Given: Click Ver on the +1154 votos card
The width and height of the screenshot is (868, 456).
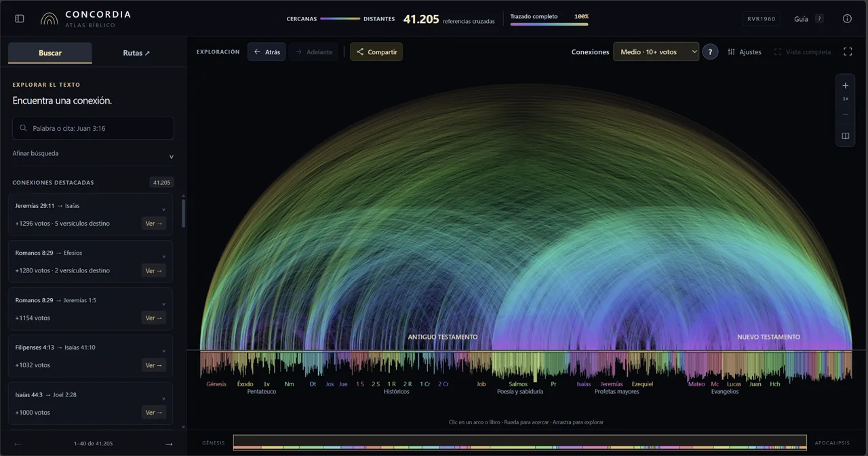Looking at the screenshot, I should coord(154,318).
